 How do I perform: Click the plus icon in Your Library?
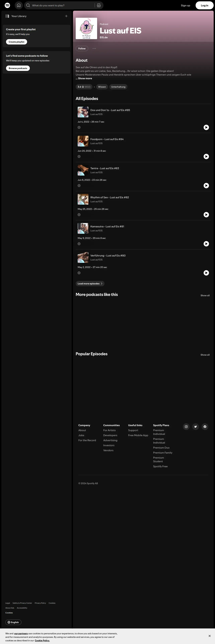pos(66,16)
